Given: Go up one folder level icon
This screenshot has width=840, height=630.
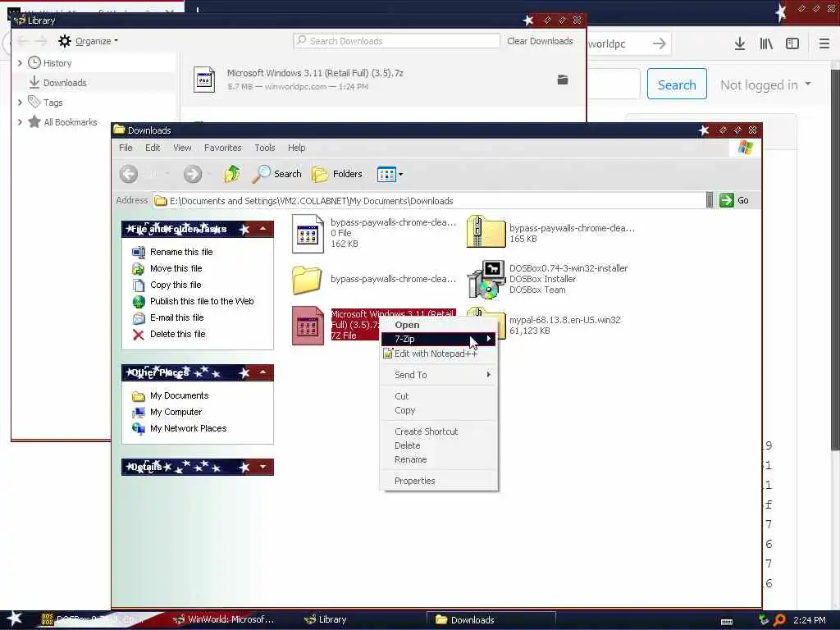Looking at the screenshot, I should (232, 174).
